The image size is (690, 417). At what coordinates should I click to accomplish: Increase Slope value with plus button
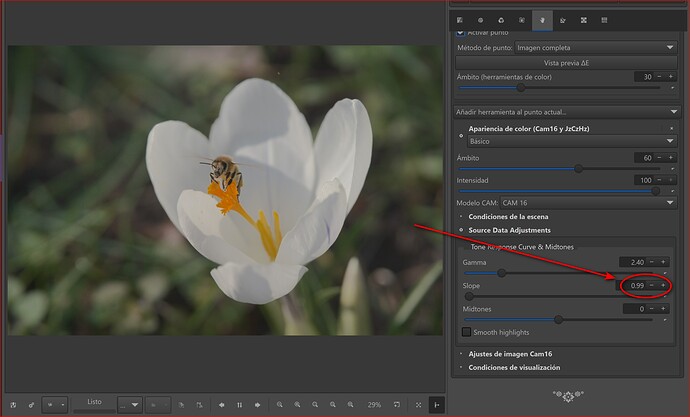[x=662, y=286]
